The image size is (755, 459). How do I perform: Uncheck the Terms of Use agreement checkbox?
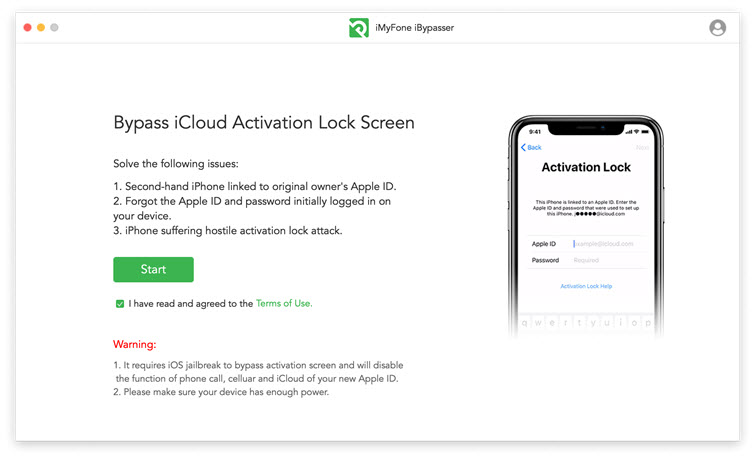coord(120,303)
